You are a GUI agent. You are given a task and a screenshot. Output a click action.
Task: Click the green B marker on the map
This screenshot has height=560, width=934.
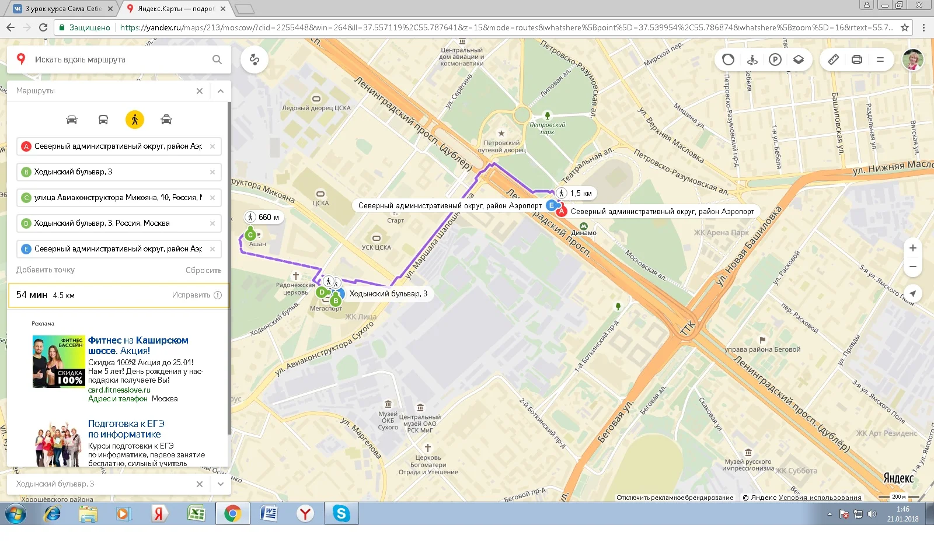click(336, 301)
